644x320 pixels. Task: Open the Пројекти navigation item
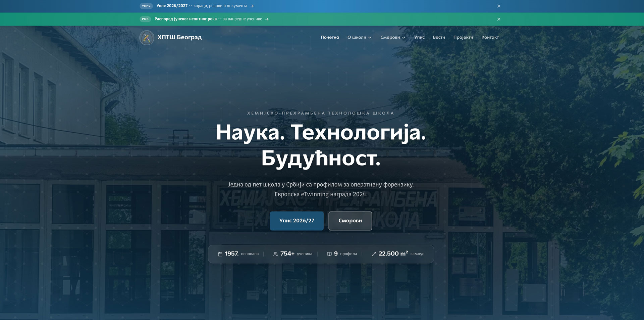point(463,37)
